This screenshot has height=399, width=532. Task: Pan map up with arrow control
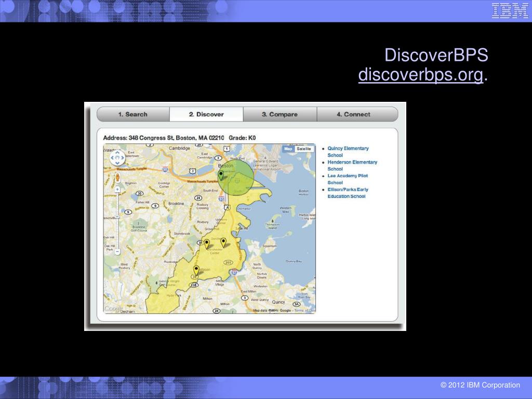click(117, 153)
